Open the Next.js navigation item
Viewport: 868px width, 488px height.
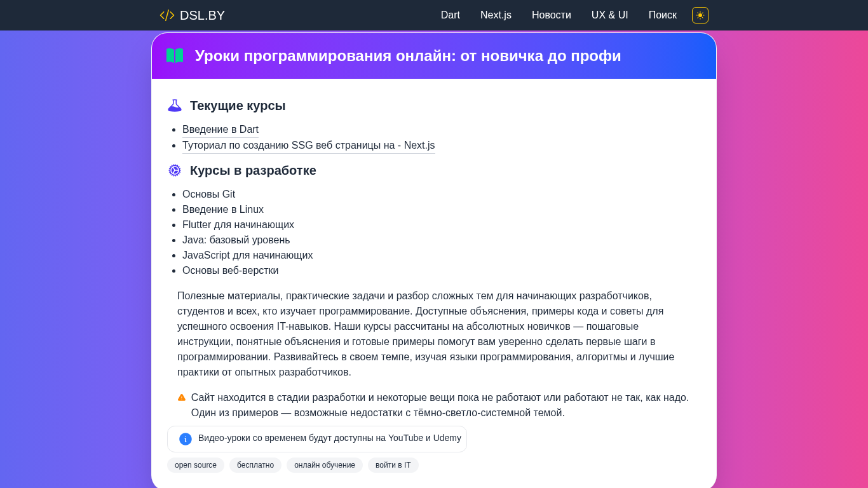click(496, 15)
